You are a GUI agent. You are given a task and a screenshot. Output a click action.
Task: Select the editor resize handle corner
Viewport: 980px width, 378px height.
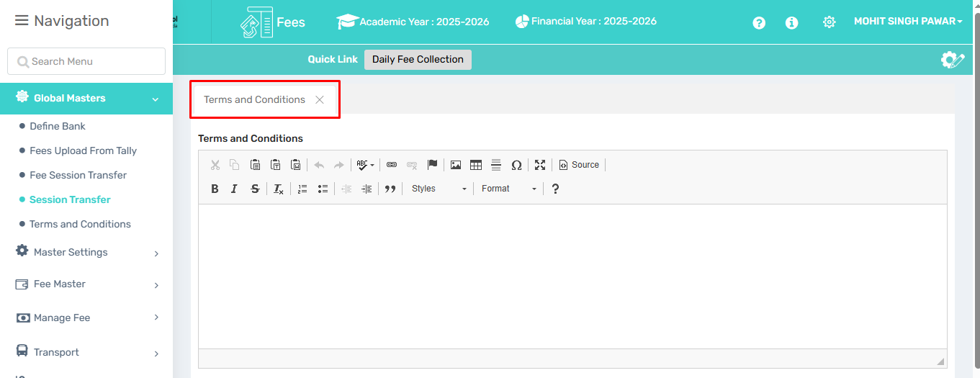[940, 361]
